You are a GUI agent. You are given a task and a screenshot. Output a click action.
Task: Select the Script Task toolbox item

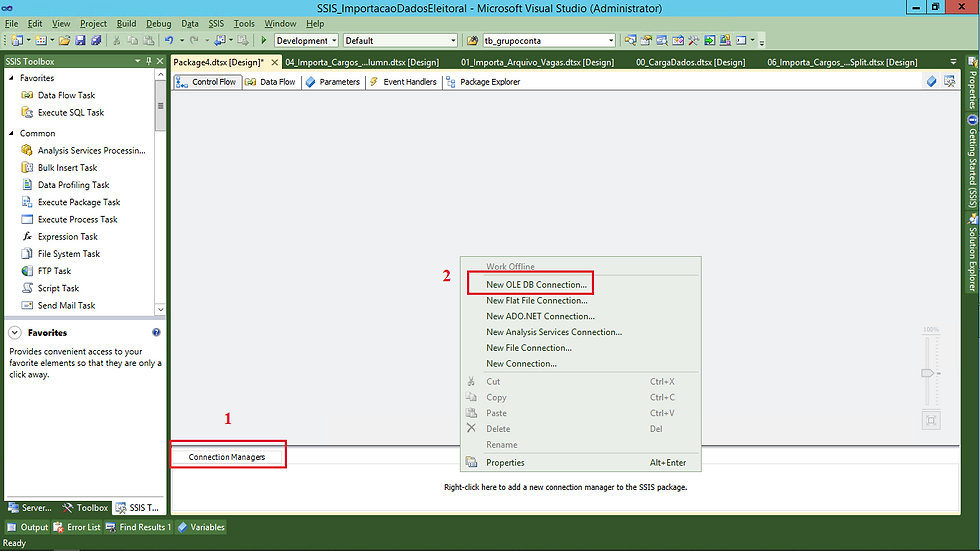point(58,288)
